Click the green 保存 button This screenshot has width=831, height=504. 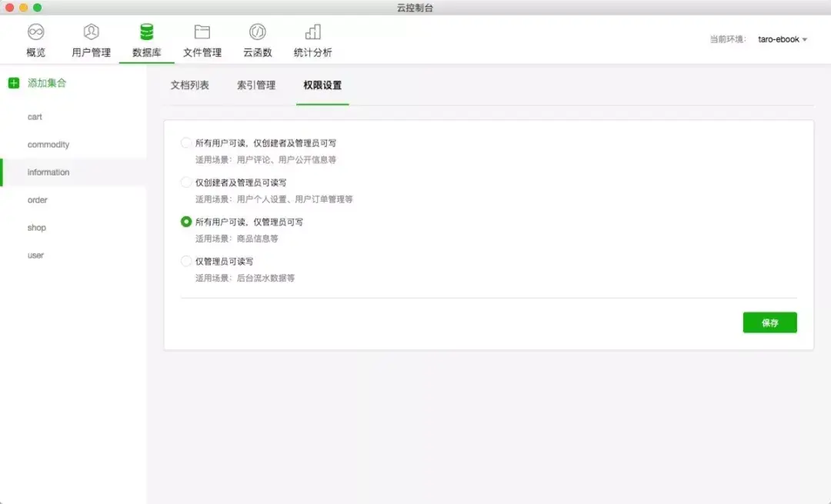[769, 322]
